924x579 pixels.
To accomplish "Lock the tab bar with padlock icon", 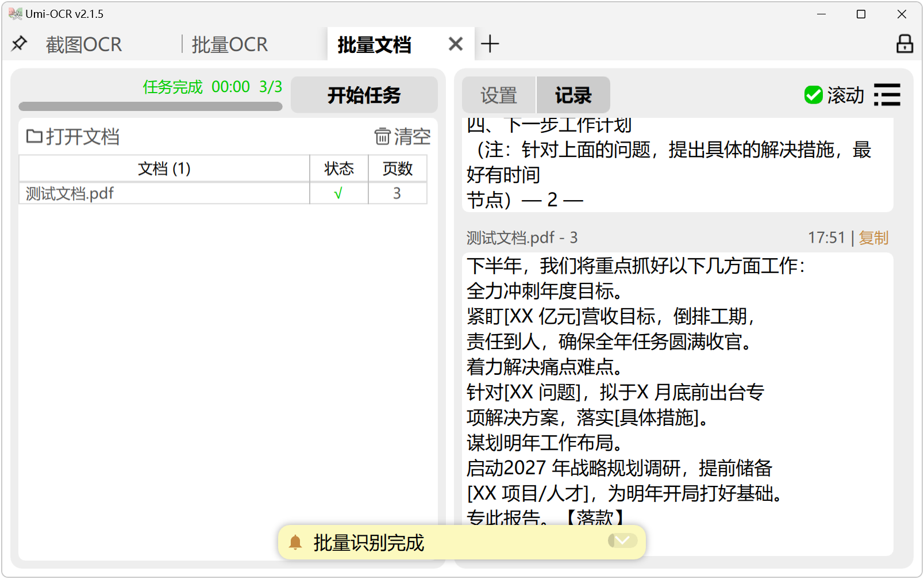I will 904,44.
